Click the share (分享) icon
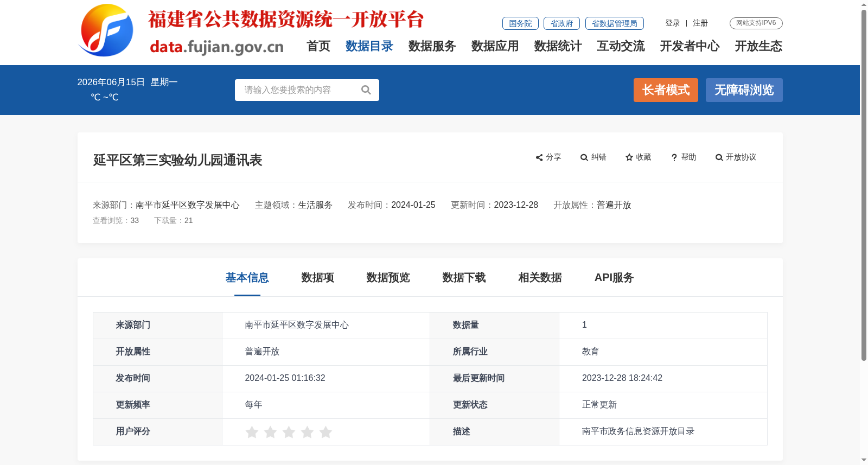 click(x=539, y=157)
